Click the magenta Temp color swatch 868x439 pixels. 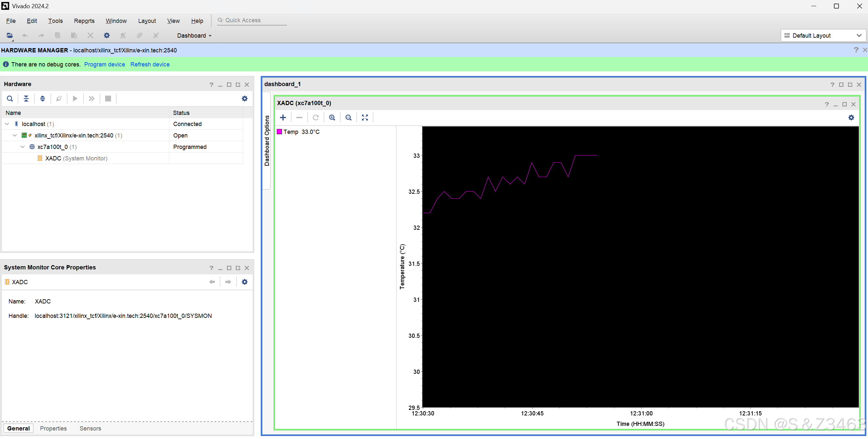(x=279, y=132)
